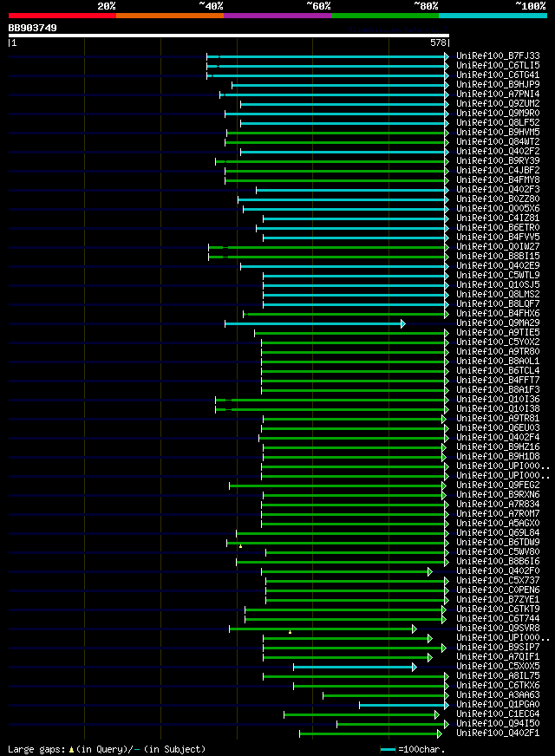This screenshot has width=555, height=756.
Task: Click UniRef100_Q402F3 label
Action: point(498,190)
